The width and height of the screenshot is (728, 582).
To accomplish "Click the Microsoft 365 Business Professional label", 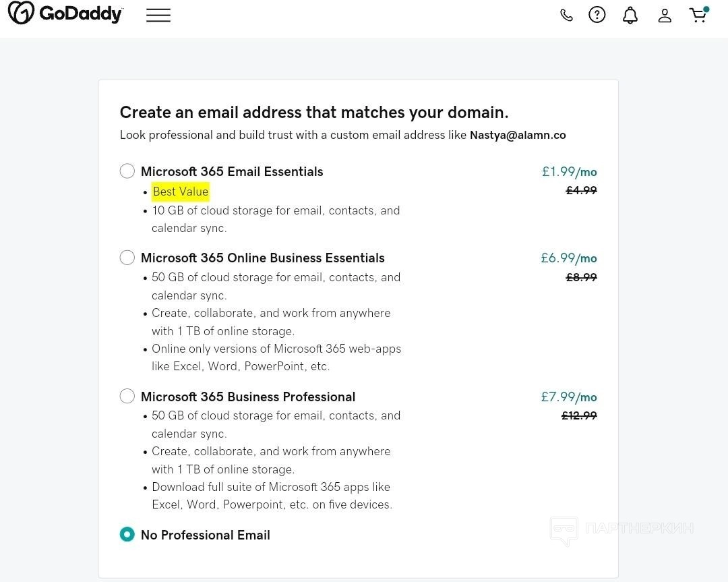I will (x=248, y=397).
